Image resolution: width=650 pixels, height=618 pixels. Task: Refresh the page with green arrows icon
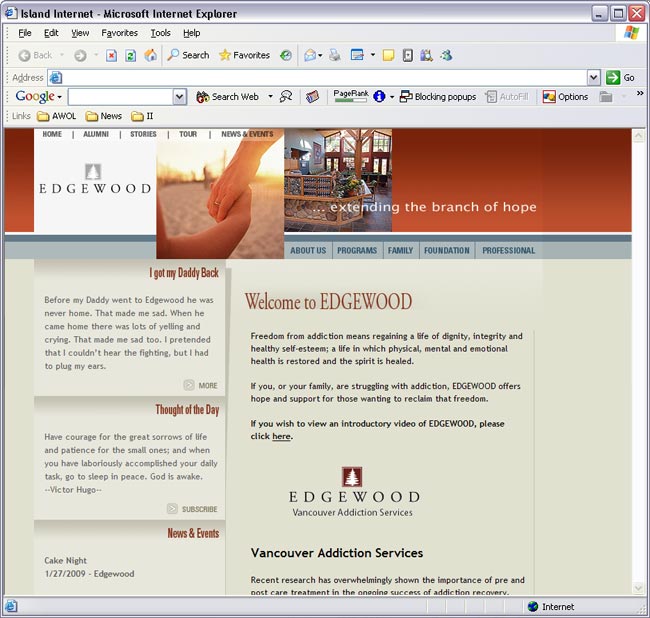131,55
